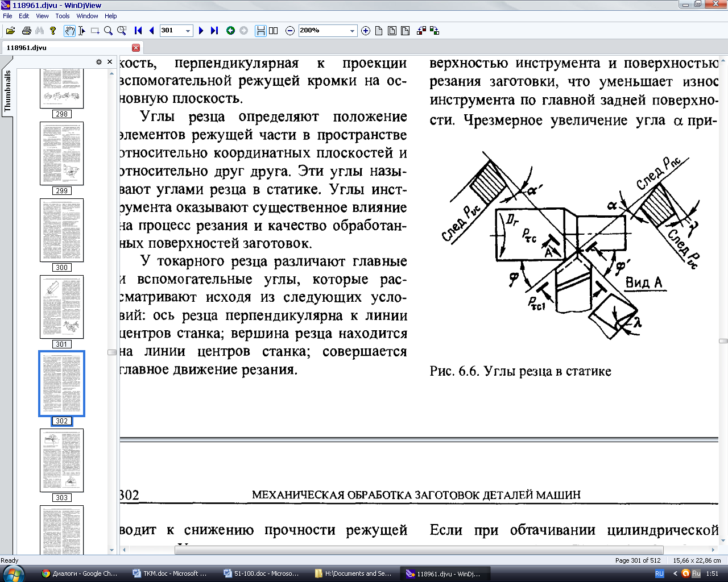Select the Hand drag tool
The width and height of the screenshot is (728, 582).
tap(69, 31)
